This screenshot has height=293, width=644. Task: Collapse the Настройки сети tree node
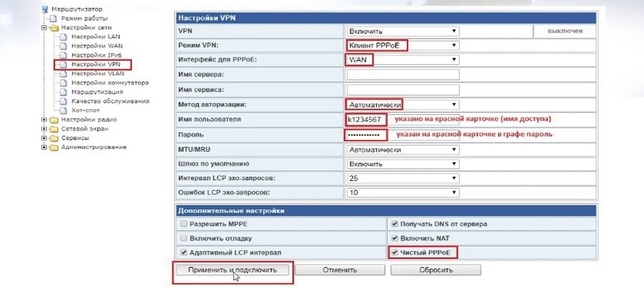pyautogui.click(x=44, y=28)
